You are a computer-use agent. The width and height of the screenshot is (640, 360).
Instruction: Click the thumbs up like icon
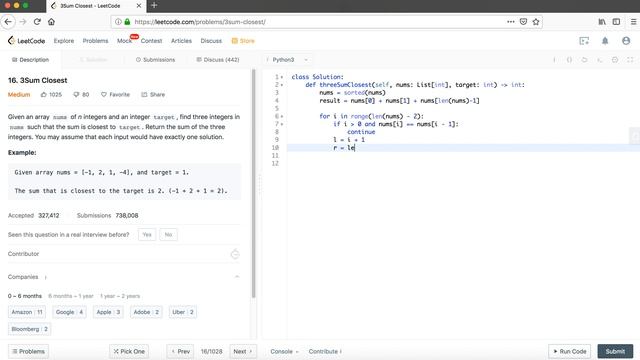[44, 94]
